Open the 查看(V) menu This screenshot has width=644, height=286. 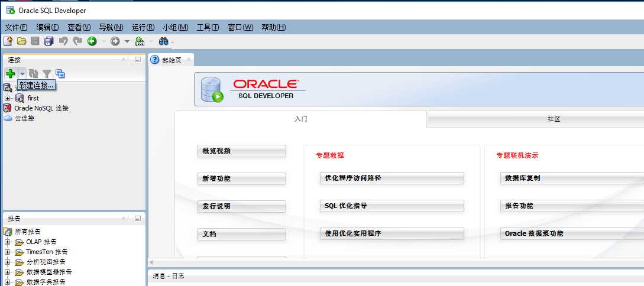[x=79, y=28]
